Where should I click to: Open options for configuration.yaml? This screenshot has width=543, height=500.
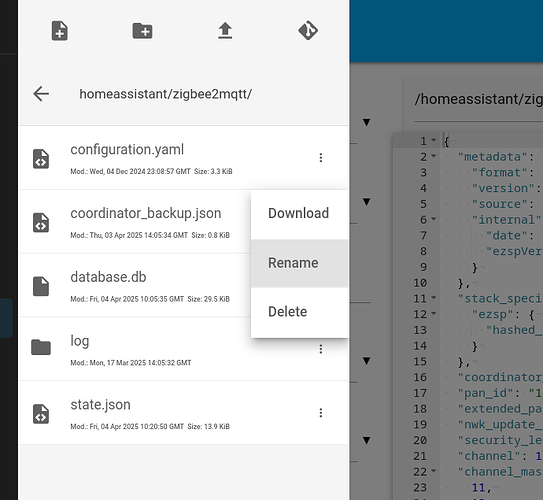coord(321,158)
